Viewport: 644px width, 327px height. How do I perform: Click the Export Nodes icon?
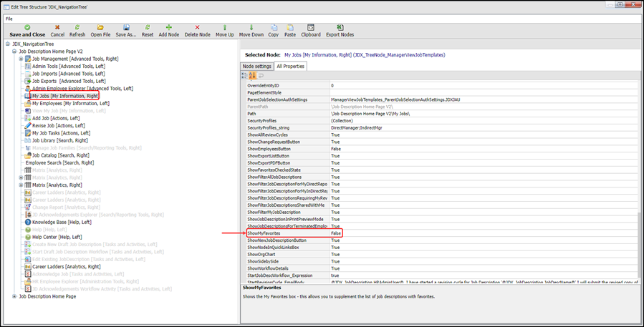(x=340, y=27)
